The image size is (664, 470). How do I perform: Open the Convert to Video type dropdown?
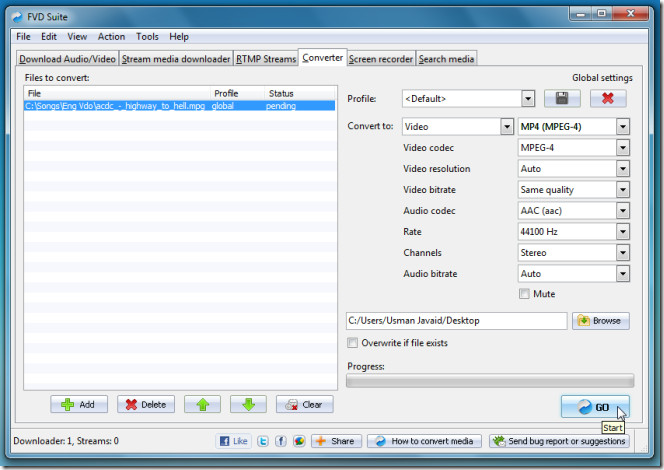(x=507, y=127)
